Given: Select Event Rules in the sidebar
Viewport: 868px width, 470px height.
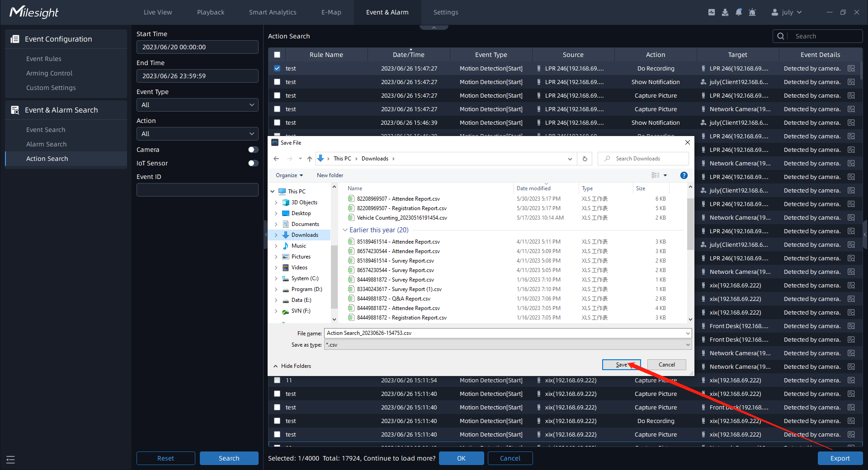Looking at the screenshot, I should coord(44,59).
